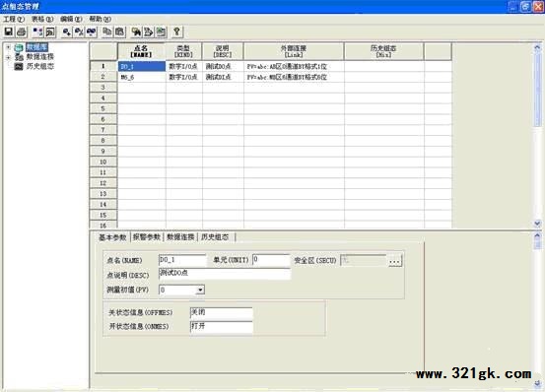Select the 数据连接 tree item label
This screenshot has height=392, width=545.
click(x=40, y=57)
